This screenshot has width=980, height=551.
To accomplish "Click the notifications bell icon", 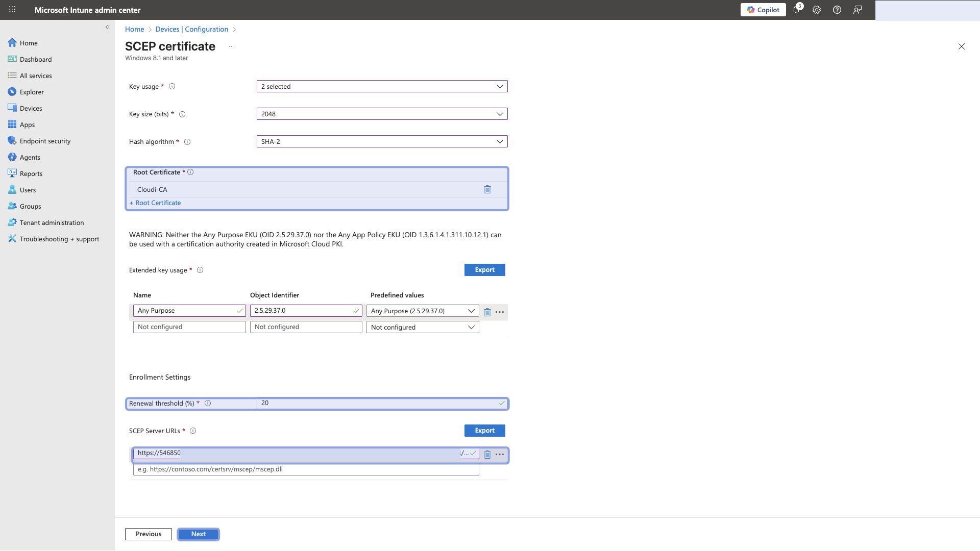I will (x=797, y=10).
